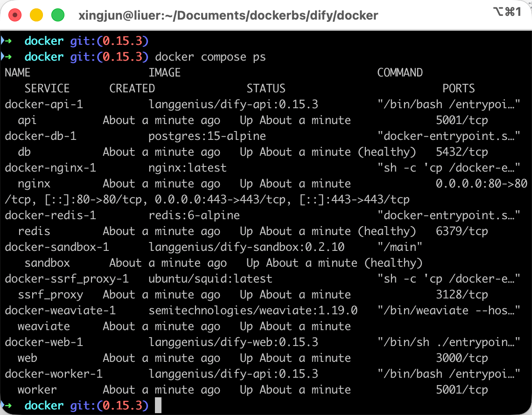Click the green full-screen window button
The image size is (532, 415).
coord(57,15)
